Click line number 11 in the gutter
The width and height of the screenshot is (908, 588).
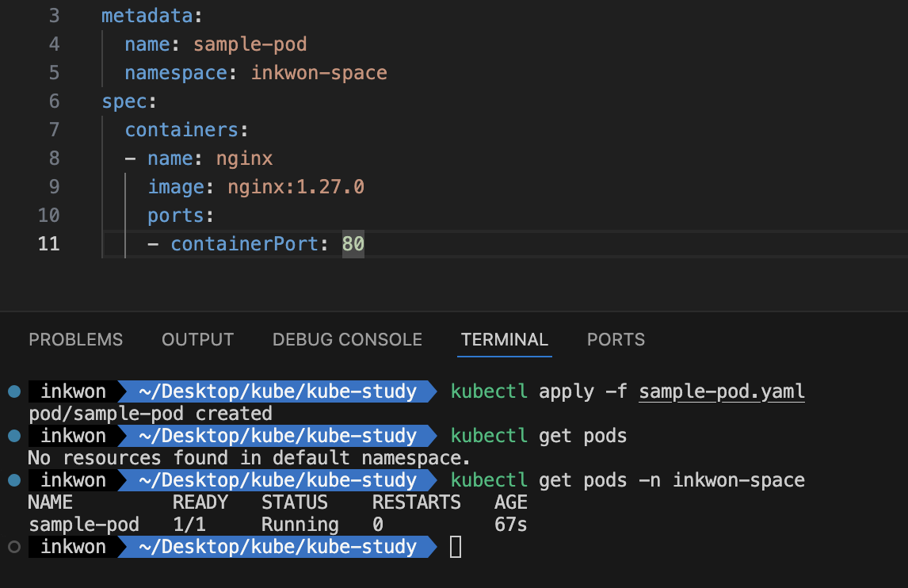click(49, 243)
